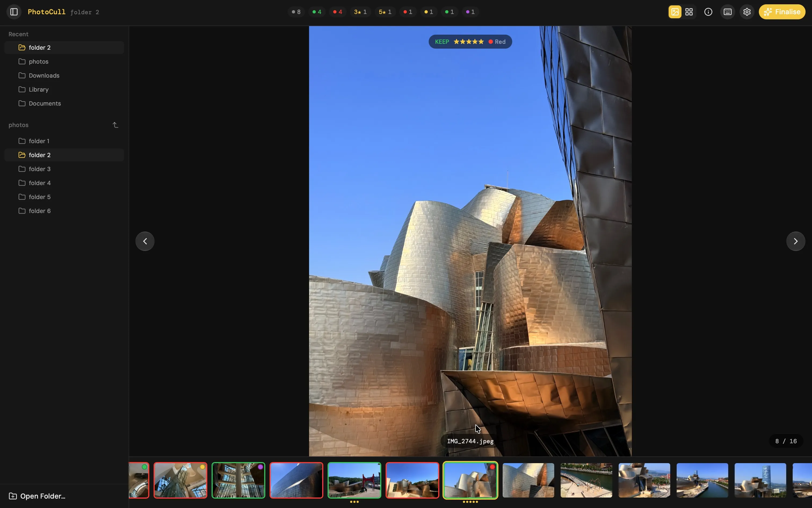
Task: Select folder 2 in photos tree
Action: coord(64,155)
